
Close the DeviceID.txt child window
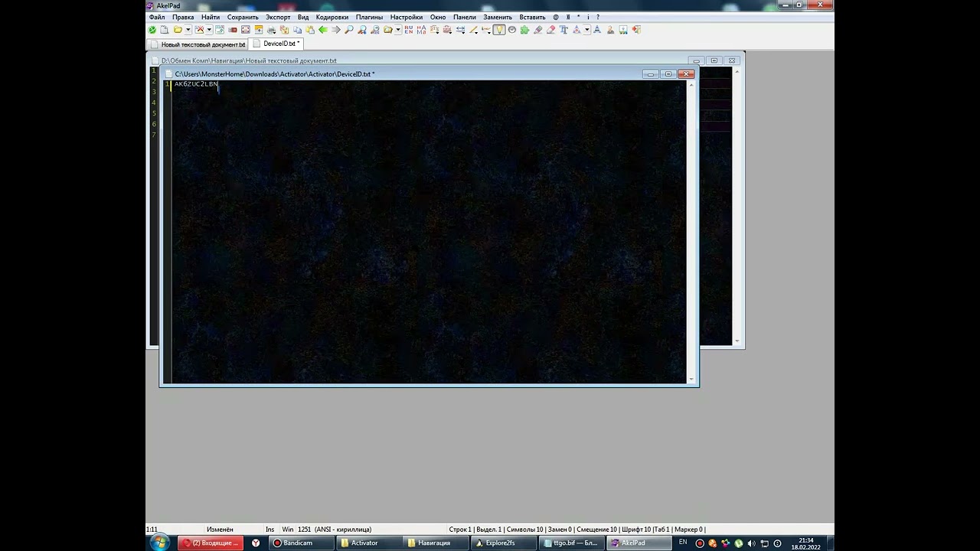point(686,74)
